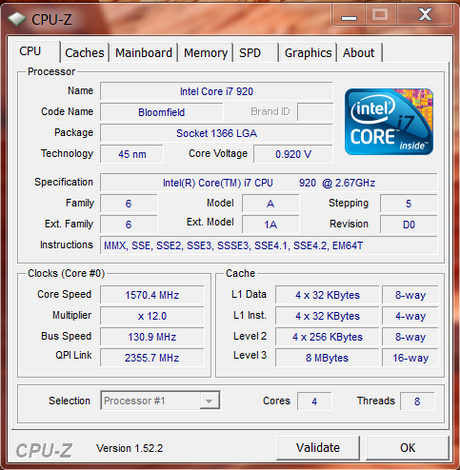
Task: Click the CPU-Z app icon in title bar
Action: pyautogui.click(x=17, y=19)
